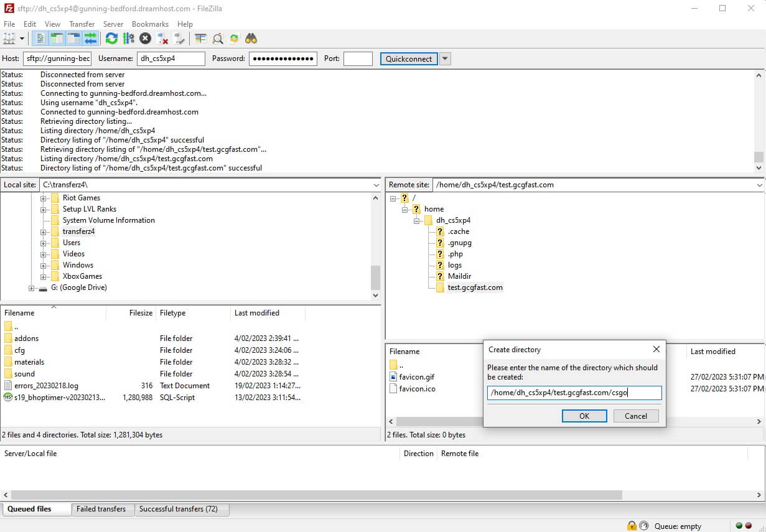
Task: Toggle synchronized browsing
Action: point(234,39)
